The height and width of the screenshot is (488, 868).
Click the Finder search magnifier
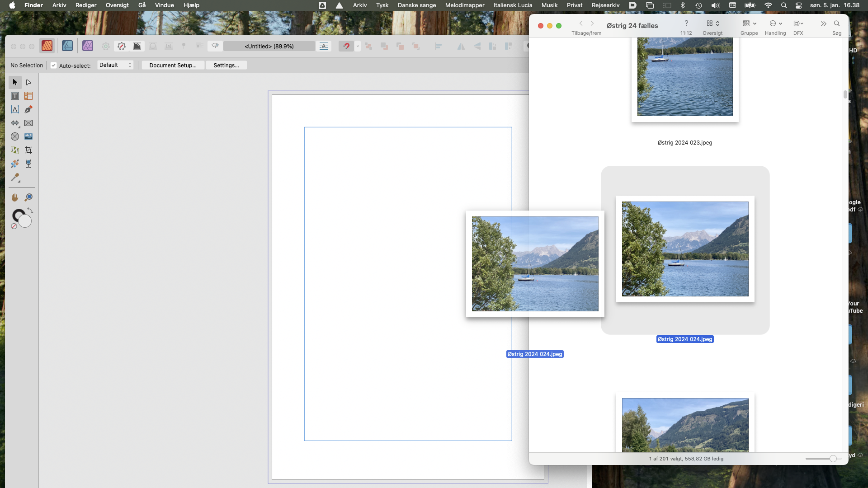837,23
